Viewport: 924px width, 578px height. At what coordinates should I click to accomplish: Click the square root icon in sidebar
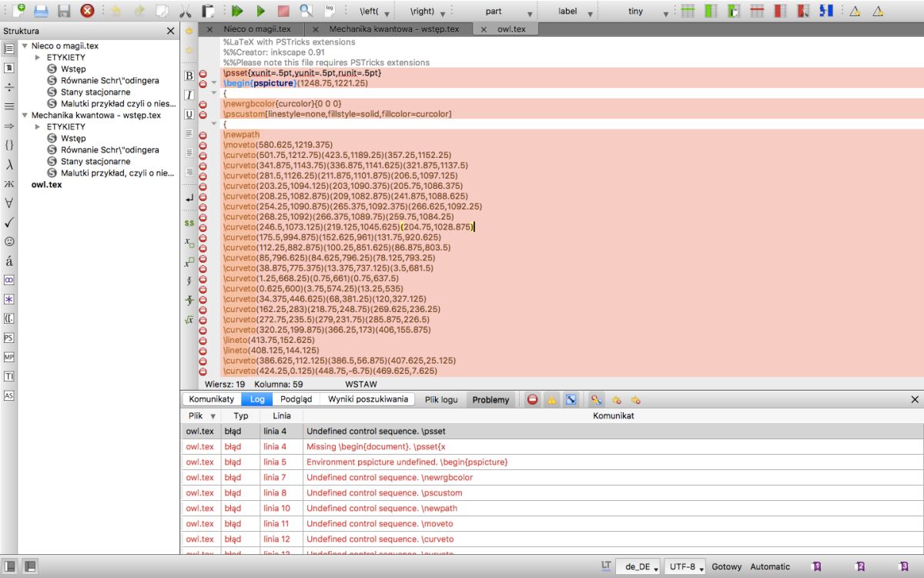click(189, 320)
